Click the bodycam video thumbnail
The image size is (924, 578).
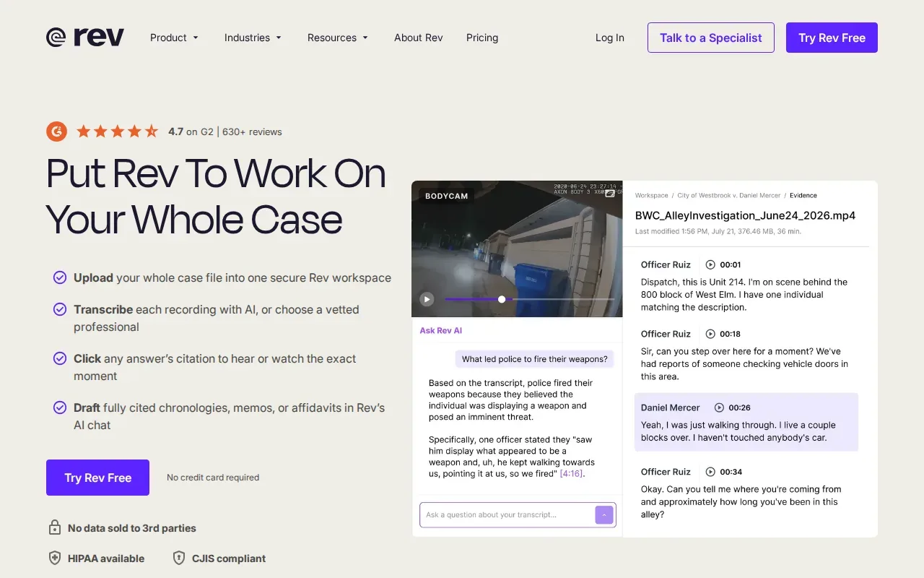(517, 249)
